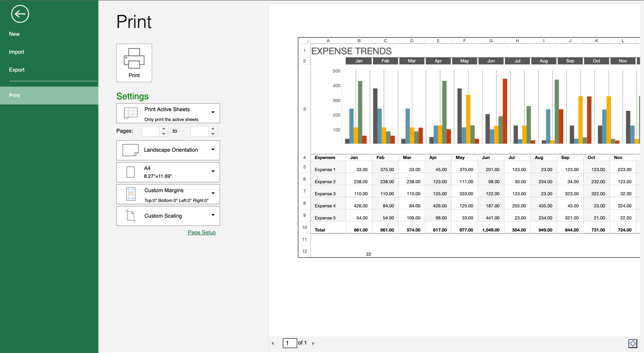The image size is (644, 353).
Task: Click the Export option
Action: 17,70
